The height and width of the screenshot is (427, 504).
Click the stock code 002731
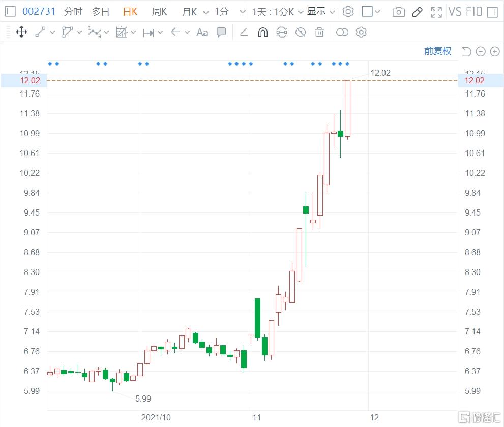tap(39, 12)
